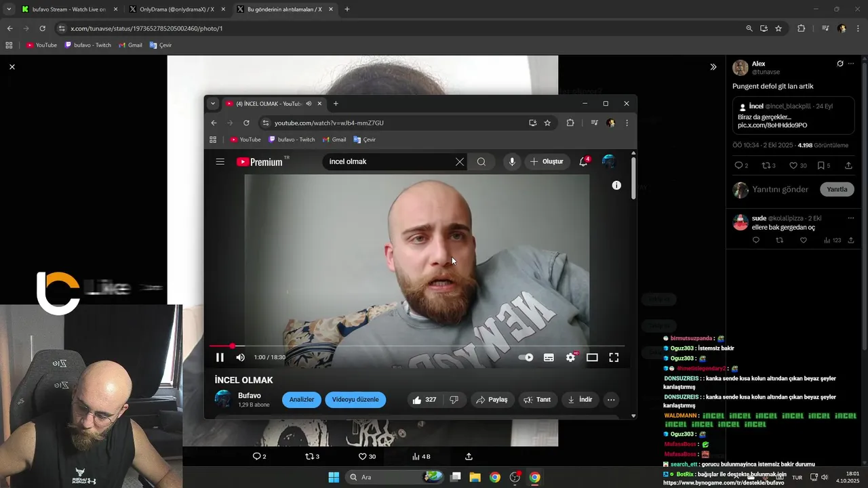The width and height of the screenshot is (868, 488).
Task: Open more options on Alex's tweet
Action: [852, 64]
